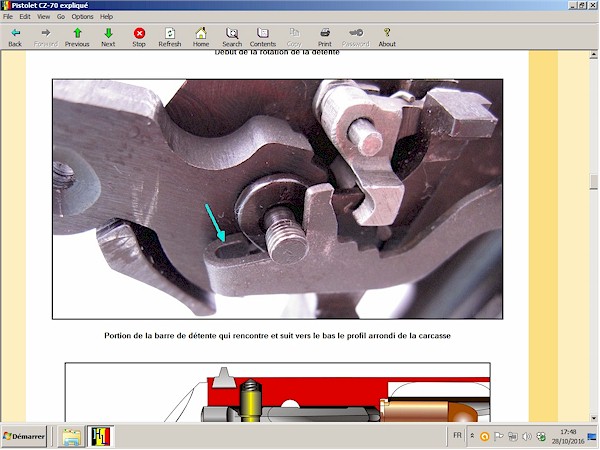Viewport: 600px width, 450px height.
Task: Click the volume speaker tray icon
Action: tap(527, 436)
